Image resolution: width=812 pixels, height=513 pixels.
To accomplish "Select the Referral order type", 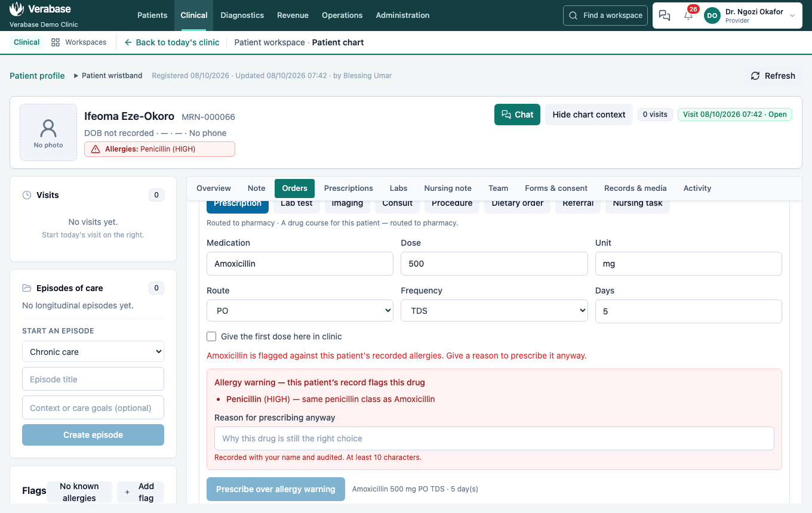I will pyautogui.click(x=578, y=205).
